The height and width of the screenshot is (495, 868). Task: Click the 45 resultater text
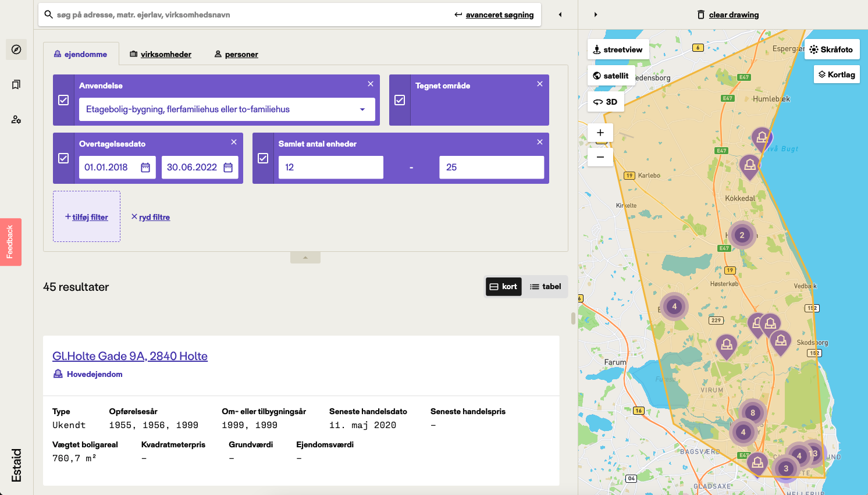[76, 287]
